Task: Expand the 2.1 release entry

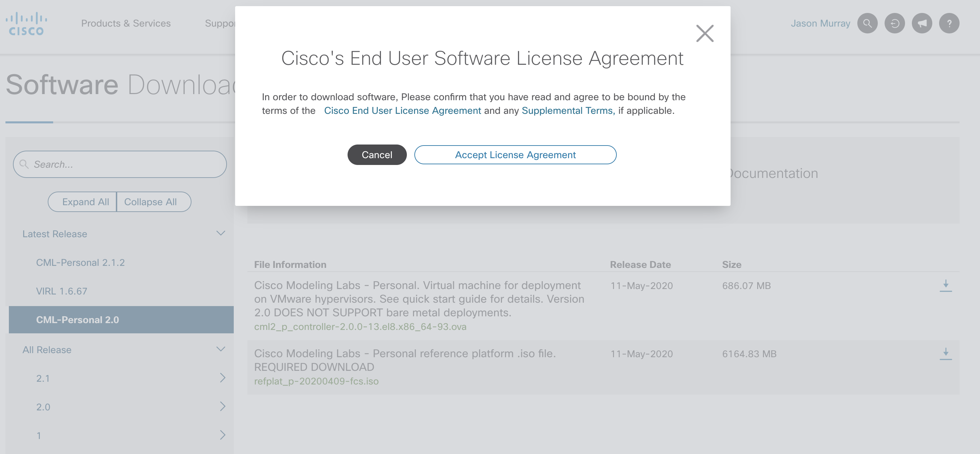Action: pyautogui.click(x=222, y=378)
